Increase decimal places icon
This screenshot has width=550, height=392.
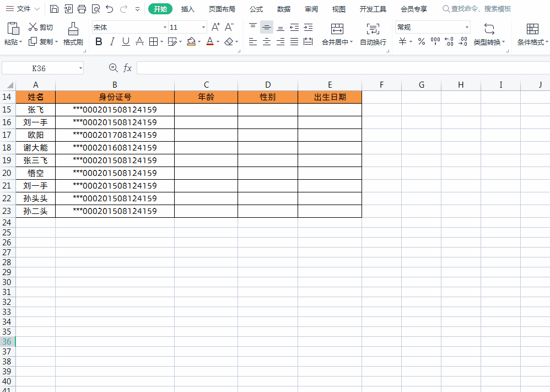(x=449, y=42)
